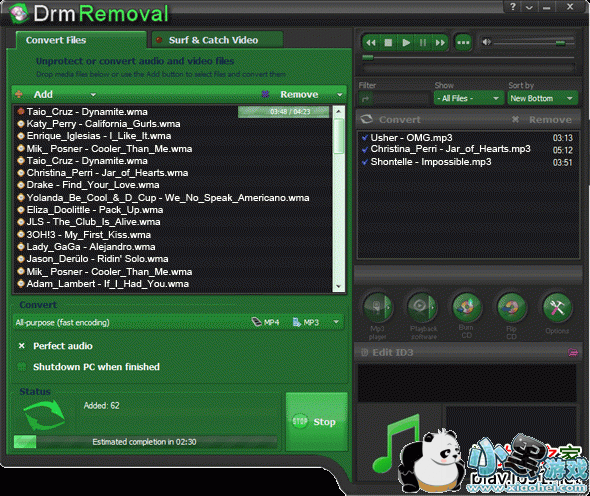The height and width of the screenshot is (496, 590).
Task: Select Enrique_Iglesias - I_Like_It.wma
Action: point(99,136)
